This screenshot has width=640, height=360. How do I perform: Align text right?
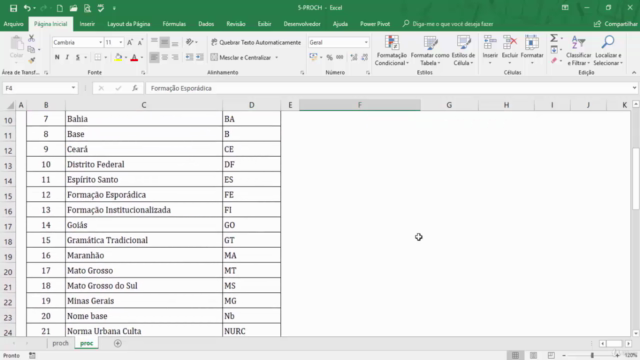pyautogui.click(x=175, y=58)
